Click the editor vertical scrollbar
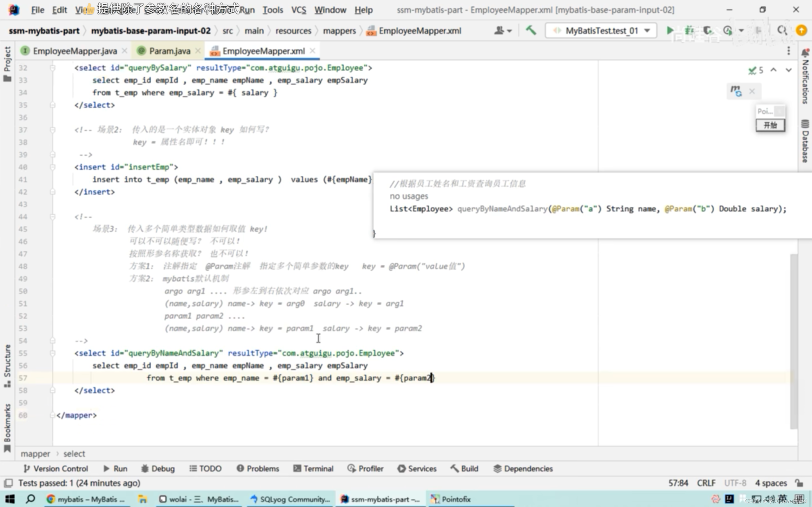 click(793, 342)
